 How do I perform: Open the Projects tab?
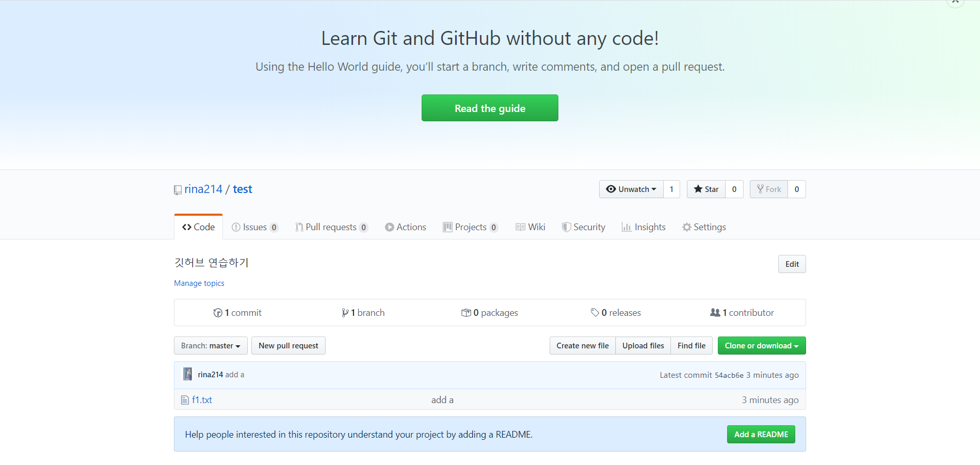click(470, 227)
